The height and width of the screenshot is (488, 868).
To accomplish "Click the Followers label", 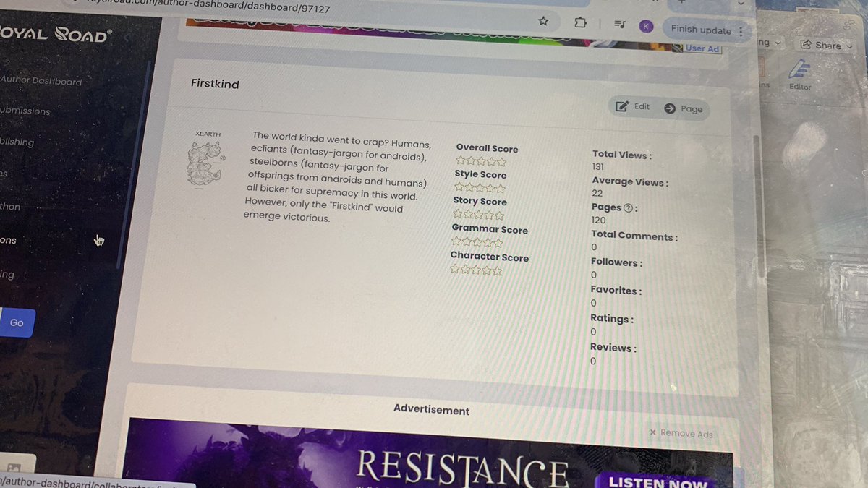I will [616, 262].
